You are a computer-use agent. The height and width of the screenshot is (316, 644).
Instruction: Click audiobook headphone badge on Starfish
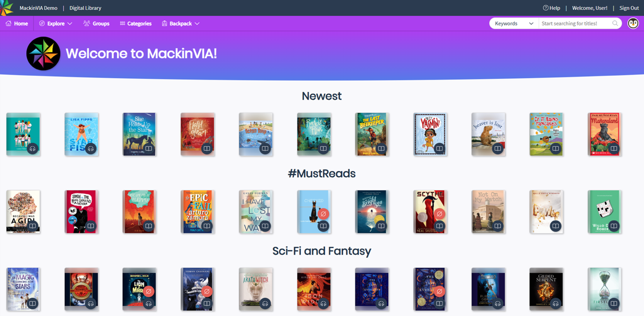(91, 149)
